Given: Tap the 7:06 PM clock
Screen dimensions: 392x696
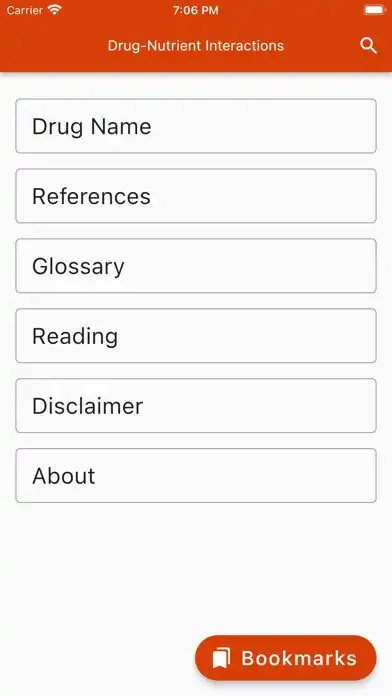Looking at the screenshot, I should 196,10.
